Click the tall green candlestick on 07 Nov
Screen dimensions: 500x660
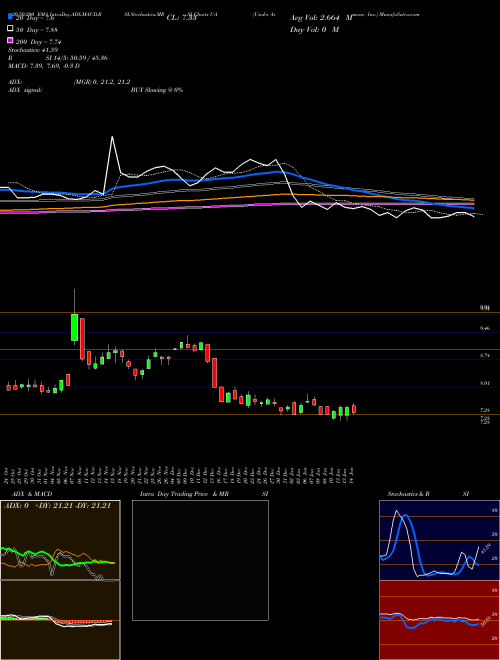(74, 327)
